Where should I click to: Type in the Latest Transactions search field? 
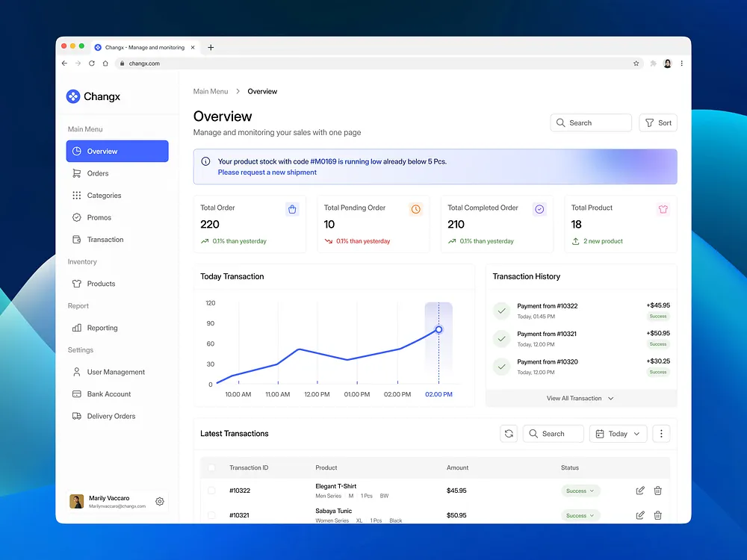[553, 433]
